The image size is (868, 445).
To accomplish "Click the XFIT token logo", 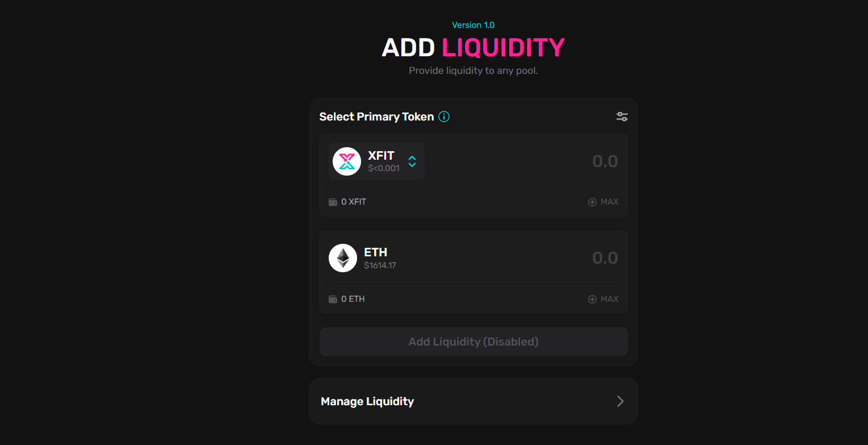I will pyautogui.click(x=347, y=161).
